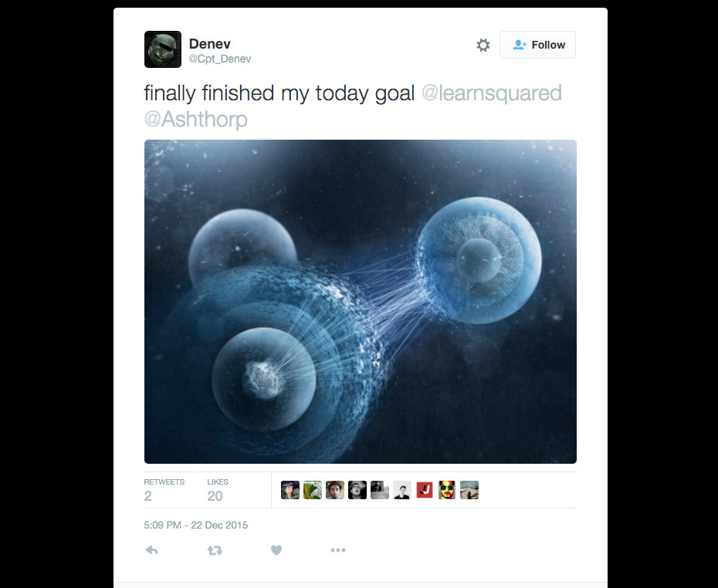Viewport: 718px width, 588px height.
Task: Open the three-dots more options menu
Action: pyautogui.click(x=338, y=550)
